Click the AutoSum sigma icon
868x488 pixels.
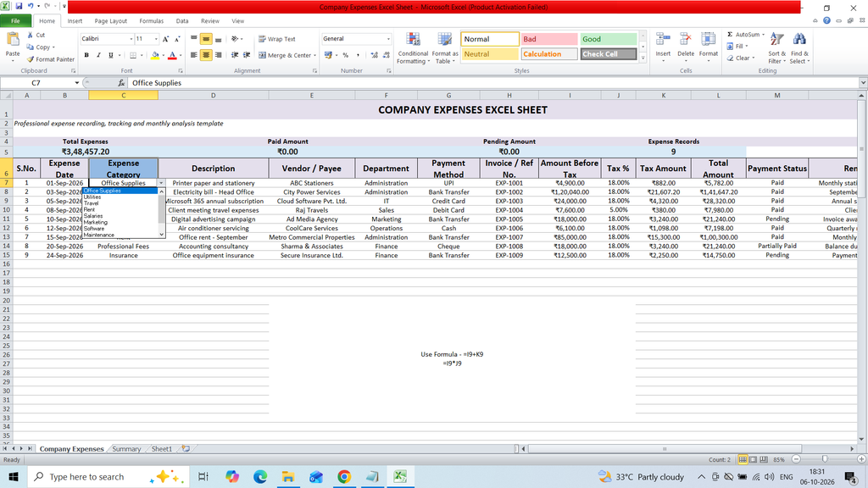pyautogui.click(x=730, y=35)
